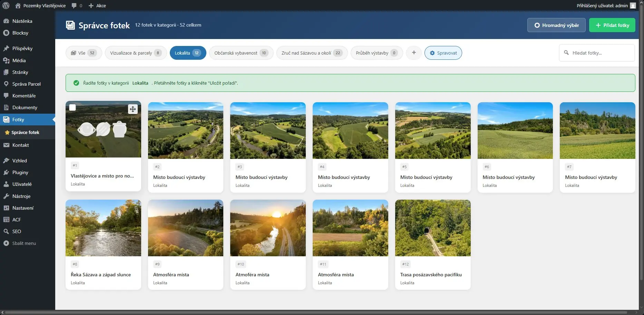Open the WordPress logo menu
The width and height of the screenshot is (644, 315).
click(x=6, y=6)
